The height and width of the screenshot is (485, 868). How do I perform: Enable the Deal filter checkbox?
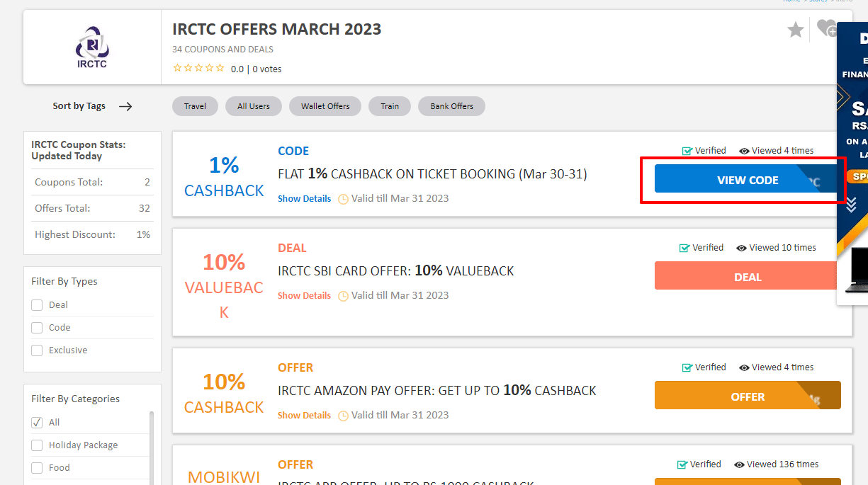[36, 304]
